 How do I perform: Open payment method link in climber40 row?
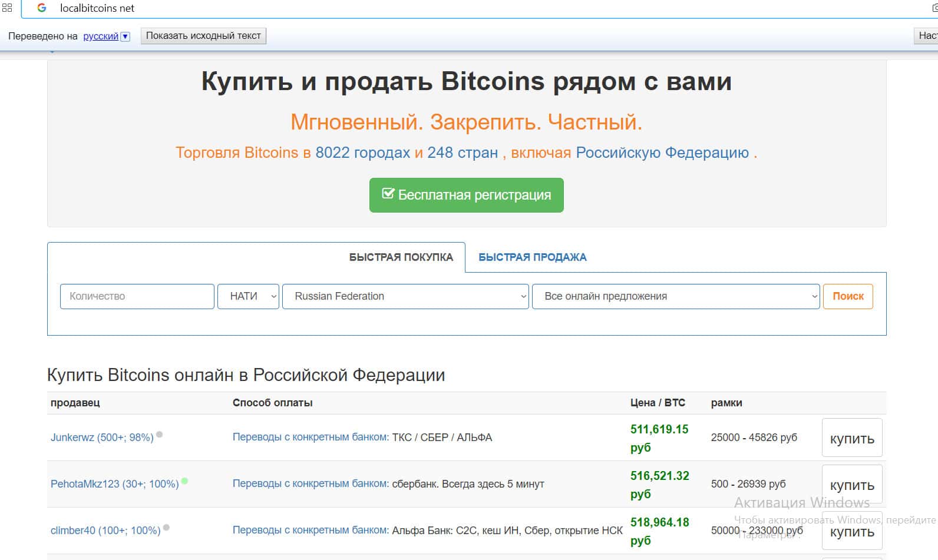[x=311, y=531]
